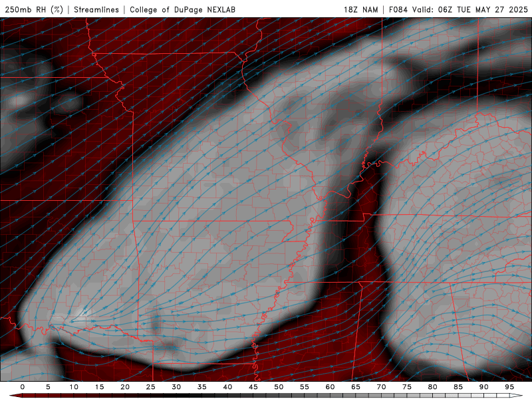Click the "30" colorbar scale label

coord(176,387)
